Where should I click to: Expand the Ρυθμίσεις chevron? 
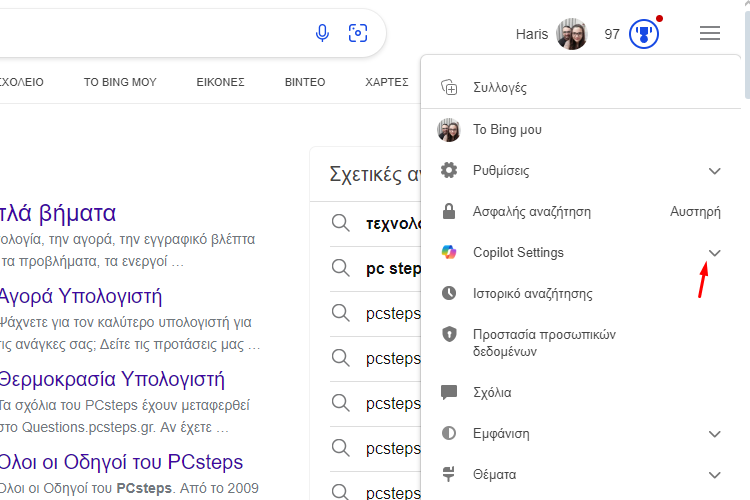tap(715, 171)
